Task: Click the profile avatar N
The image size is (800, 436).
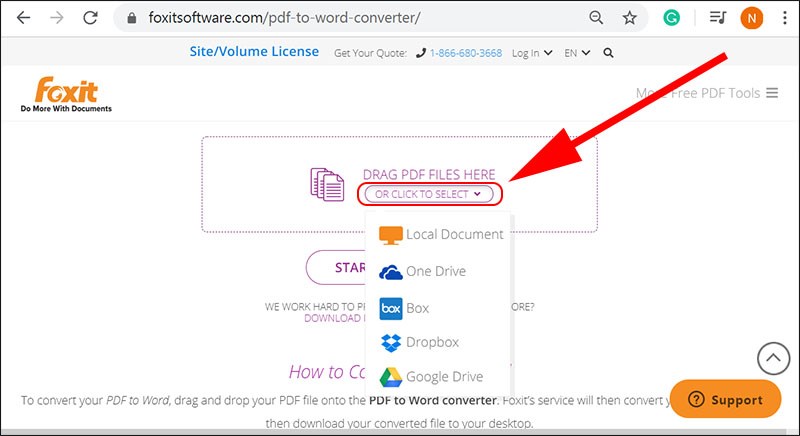Action: point(752,18)
